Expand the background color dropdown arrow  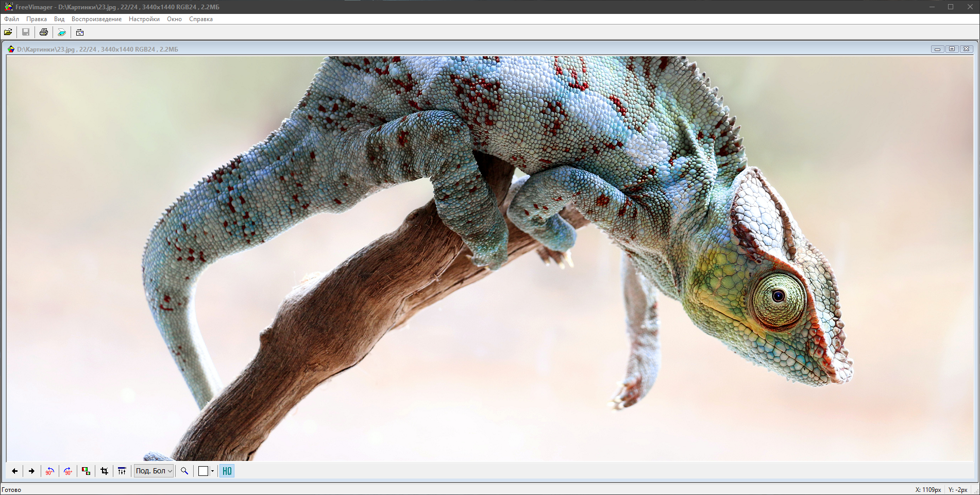click(212, 471)
